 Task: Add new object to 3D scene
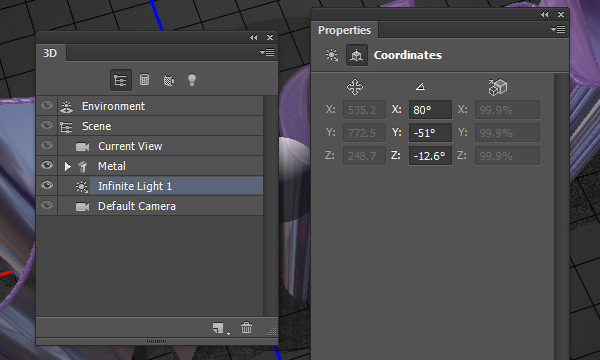click(218, 328)
